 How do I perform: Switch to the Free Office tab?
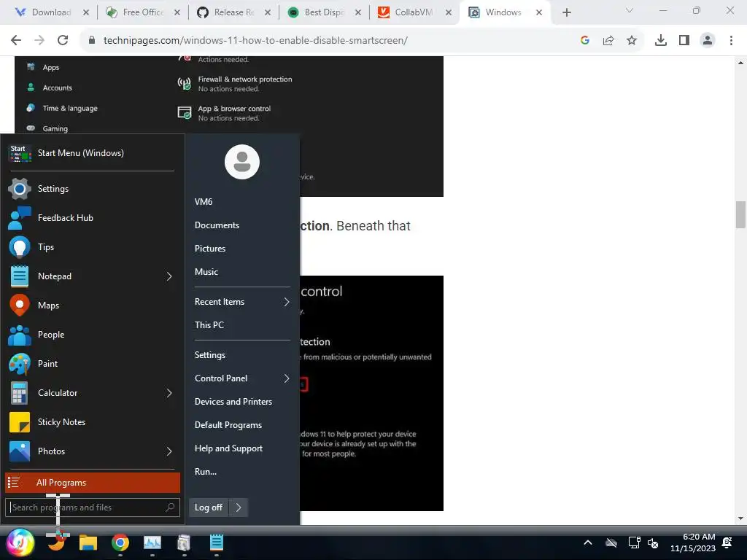point(143,12)
